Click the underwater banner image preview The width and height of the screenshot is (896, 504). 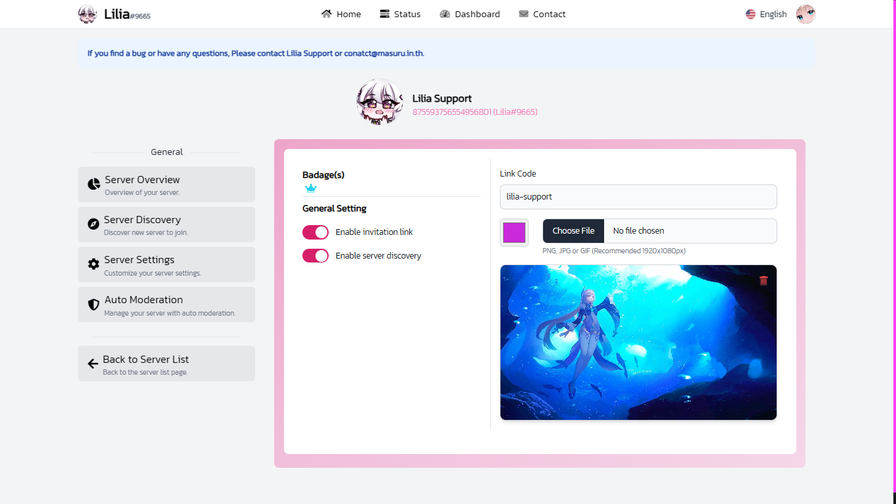[x=638, y=342]
